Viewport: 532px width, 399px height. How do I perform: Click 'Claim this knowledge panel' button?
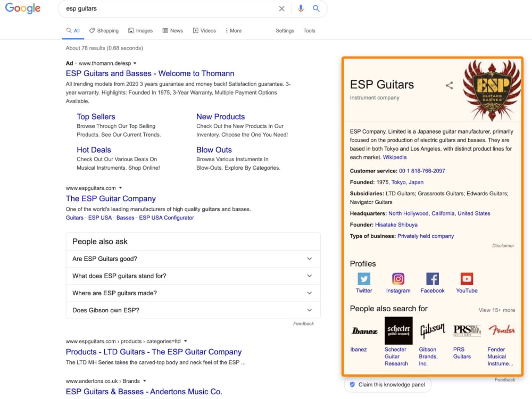click(x=388, y=385)
